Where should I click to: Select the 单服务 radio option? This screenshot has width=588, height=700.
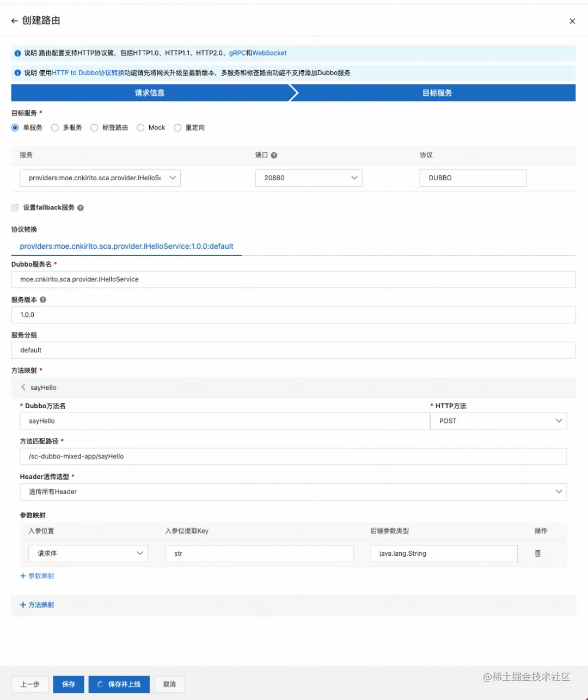point(15,128)
